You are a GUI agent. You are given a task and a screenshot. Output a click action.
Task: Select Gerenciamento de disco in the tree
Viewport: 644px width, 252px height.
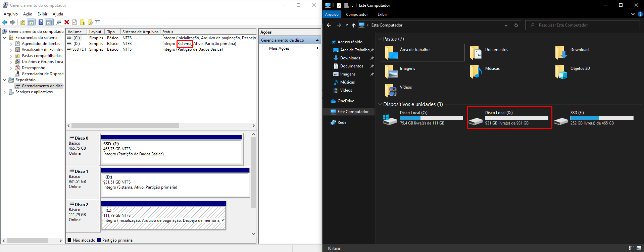coord(39,86)
